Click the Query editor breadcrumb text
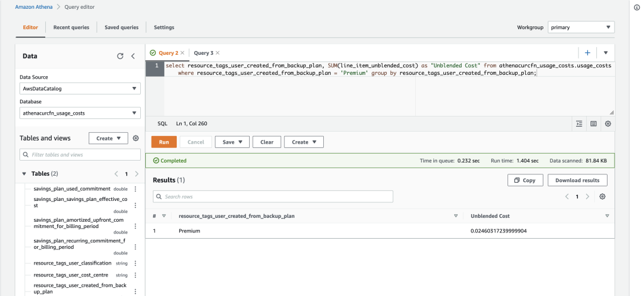 click(79, 7)
